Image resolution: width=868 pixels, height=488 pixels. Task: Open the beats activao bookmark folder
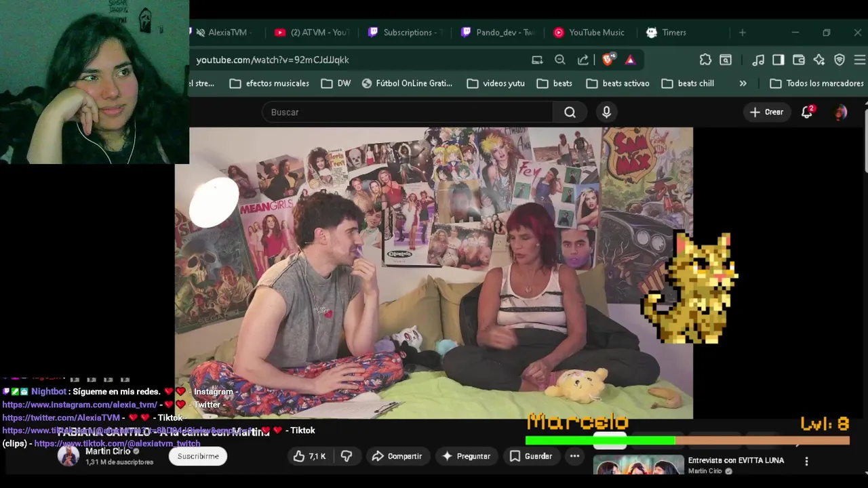click(618, 83)
